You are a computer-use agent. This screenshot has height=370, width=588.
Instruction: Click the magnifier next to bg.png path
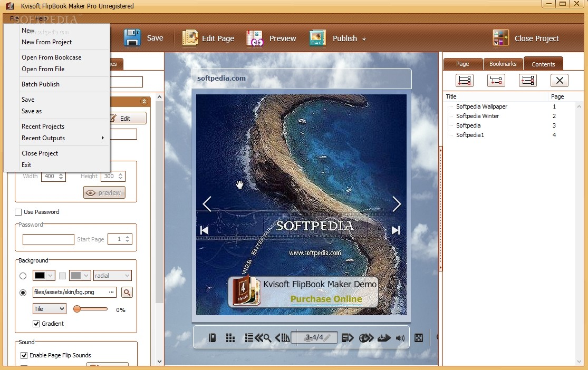pyautogui.click(x=127, y=293)
